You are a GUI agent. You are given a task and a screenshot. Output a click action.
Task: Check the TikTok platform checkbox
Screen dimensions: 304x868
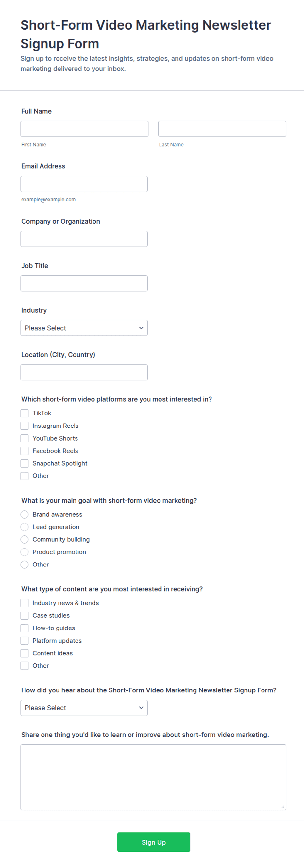(25, 413)
